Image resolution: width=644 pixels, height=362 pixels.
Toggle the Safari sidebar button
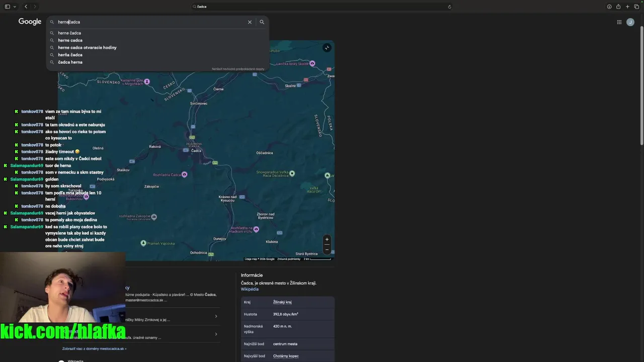[7, 7]
